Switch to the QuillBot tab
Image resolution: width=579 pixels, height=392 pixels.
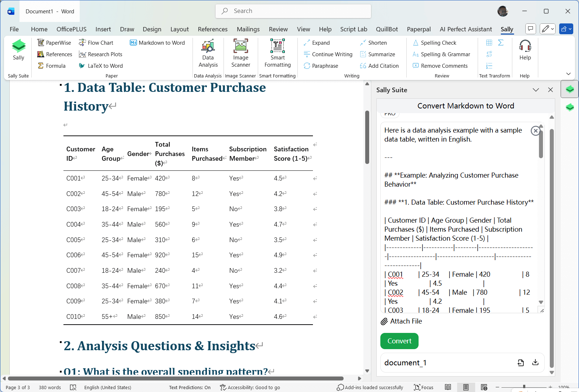[x=387, y=29]
